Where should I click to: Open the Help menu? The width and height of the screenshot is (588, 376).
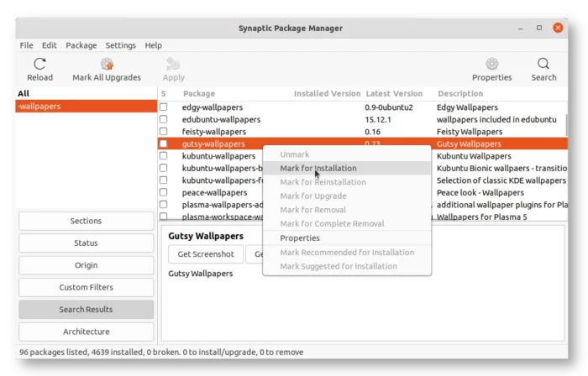[154, 45]
